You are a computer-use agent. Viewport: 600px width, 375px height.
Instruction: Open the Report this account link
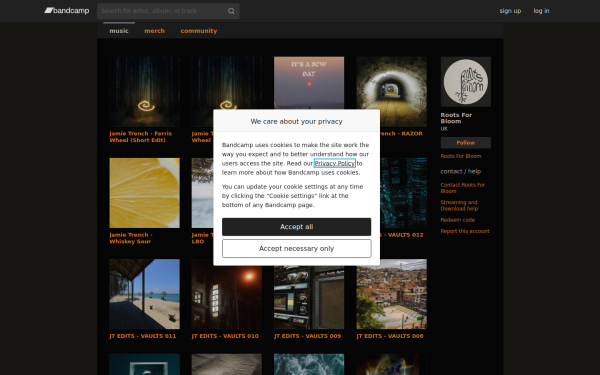coord(465,231)
